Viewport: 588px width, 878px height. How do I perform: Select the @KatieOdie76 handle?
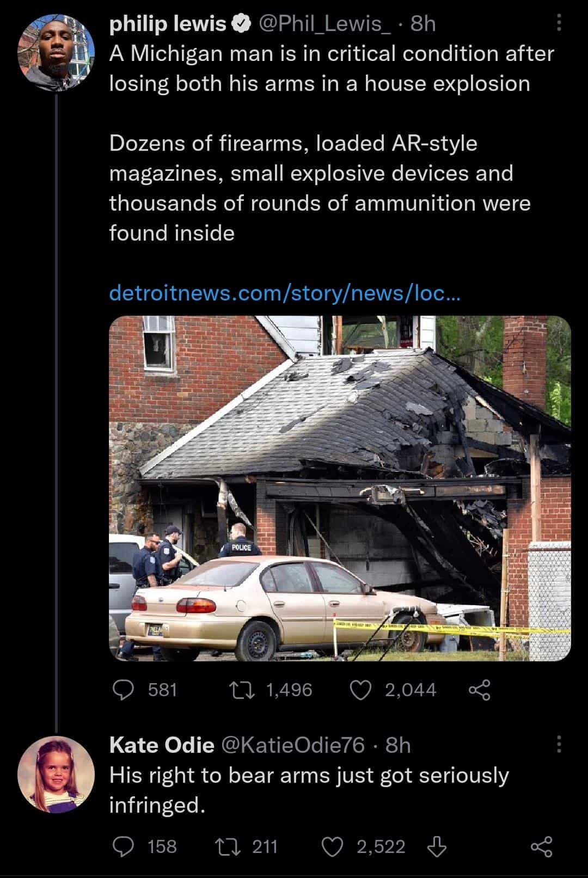pyautogui.click(x=292, y=745)
